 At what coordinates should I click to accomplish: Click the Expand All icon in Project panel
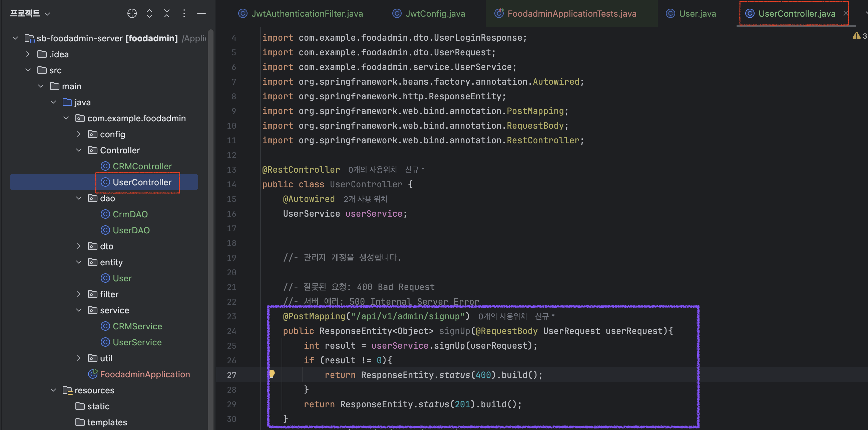pyautogui.click(x=149, y=13)
